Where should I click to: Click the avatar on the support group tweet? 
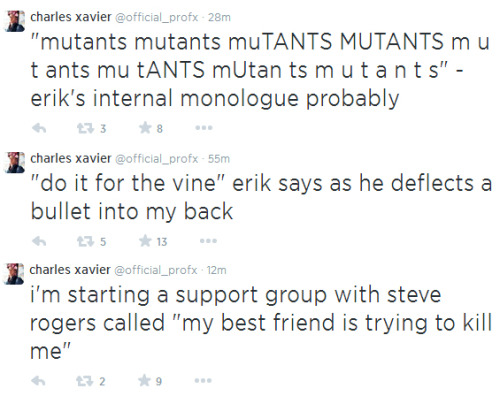(x=14, y=274)
